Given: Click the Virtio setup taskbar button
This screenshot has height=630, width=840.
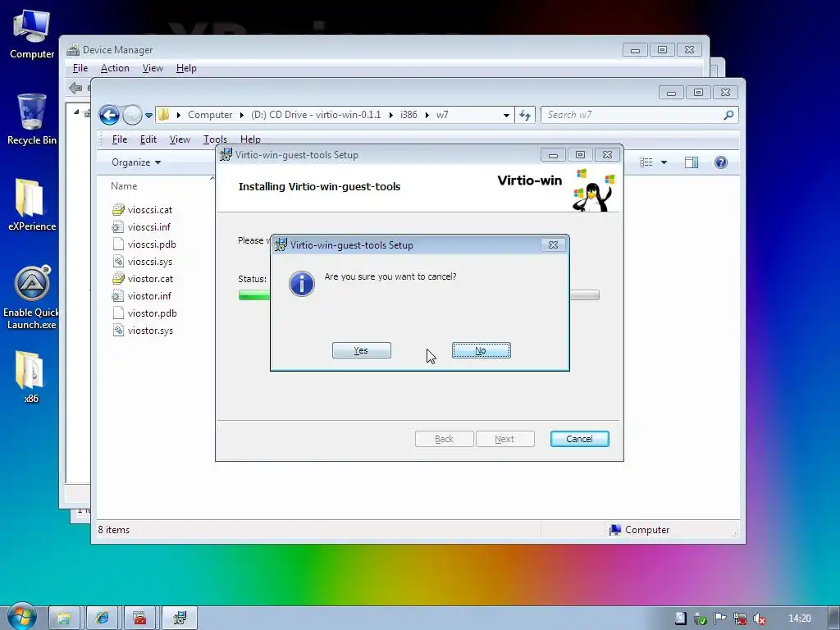Looking at the screenshot, I should click(x=180, y=619).
